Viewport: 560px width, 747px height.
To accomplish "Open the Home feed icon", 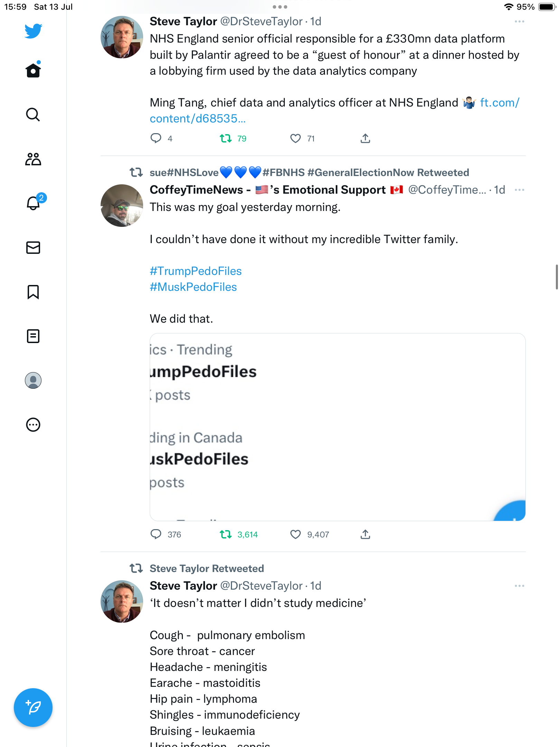I will 33,71.
